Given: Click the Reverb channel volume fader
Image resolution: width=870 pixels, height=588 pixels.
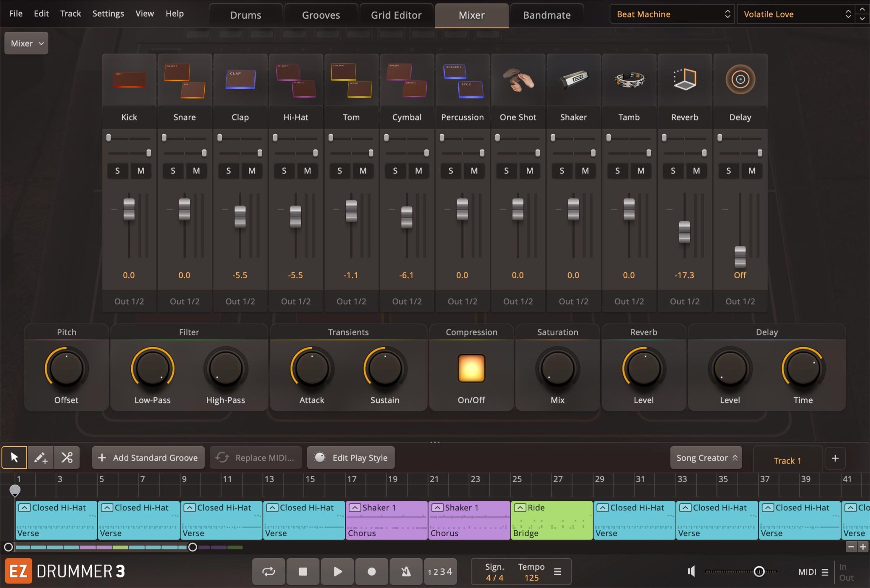Looking at the screenshot, I should click(x=684, y=232).
